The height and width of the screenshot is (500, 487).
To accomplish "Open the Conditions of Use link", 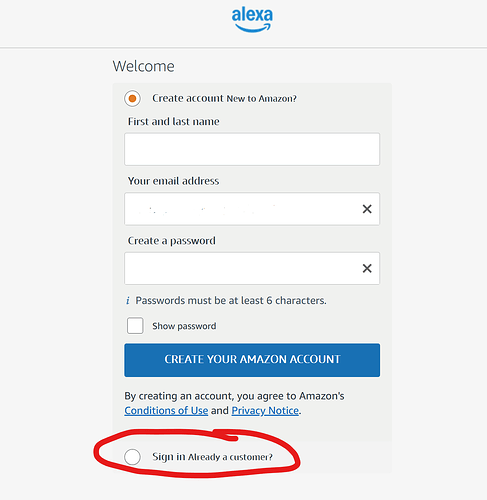I will tap(166, 411).
